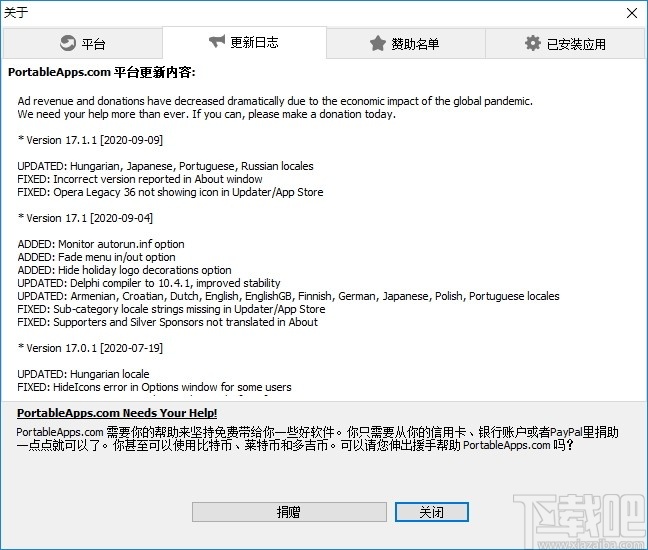Click the line '* Version 17.0.1 [2020-07-19]'

90,348
